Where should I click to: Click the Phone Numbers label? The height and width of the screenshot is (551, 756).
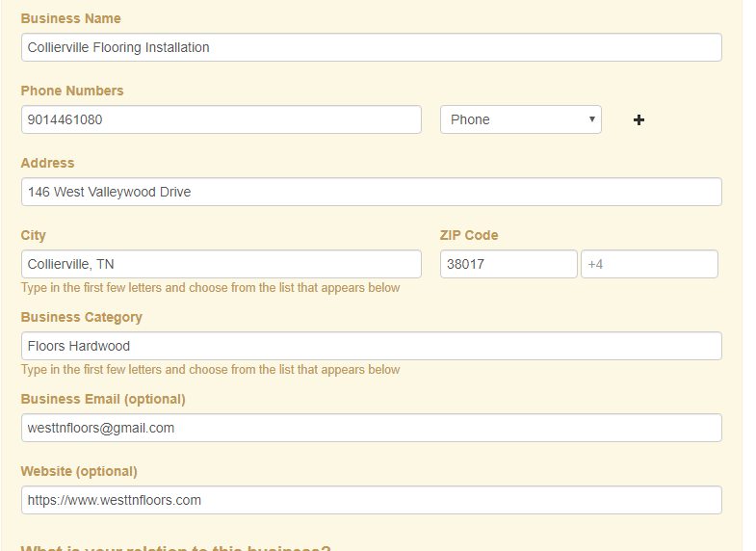[72, 91]
